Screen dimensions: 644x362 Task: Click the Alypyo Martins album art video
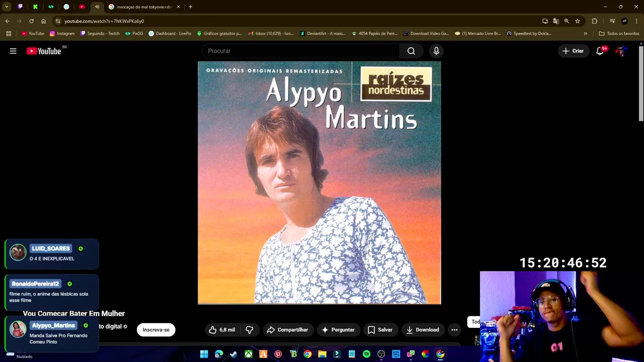[x=319, y=183]
